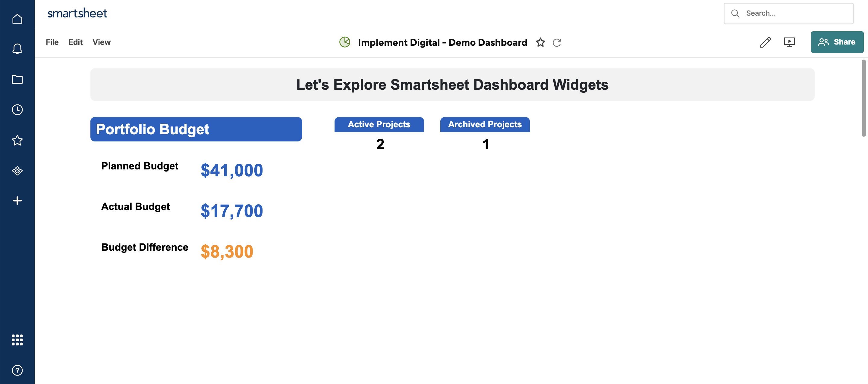The height and width of the screenshot is (384, 868).
Task: Open the Search input field
Action: click(x=789, y=13)
